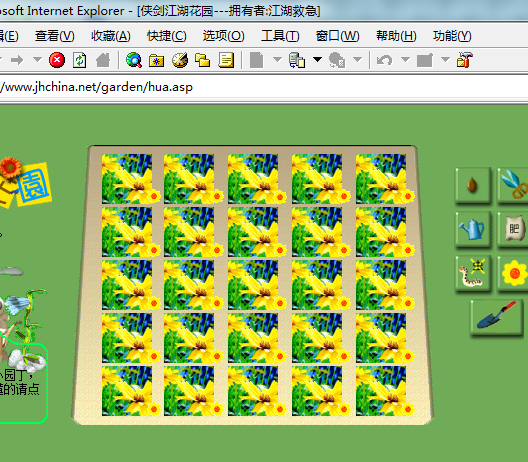The image size is (528, 462).
Task: Open the 工具(T) menu
Action: click(x=280, y=36)
